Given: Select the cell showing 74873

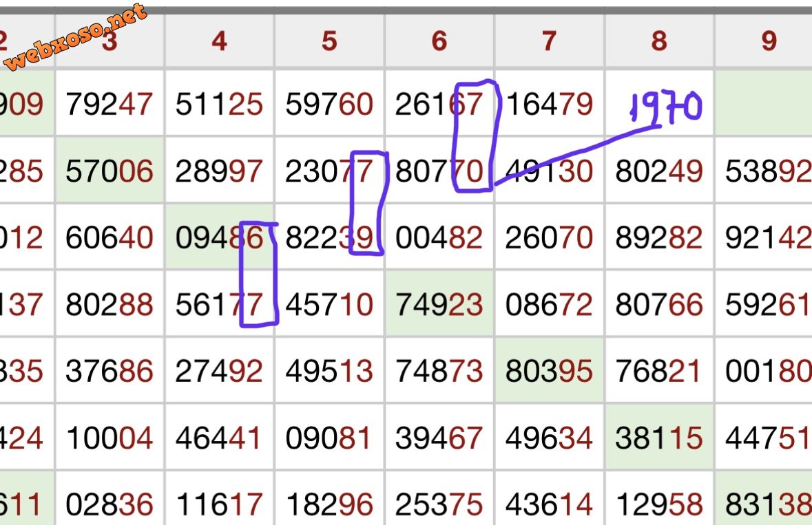Looking at the screenshot, I should point(439,371).
